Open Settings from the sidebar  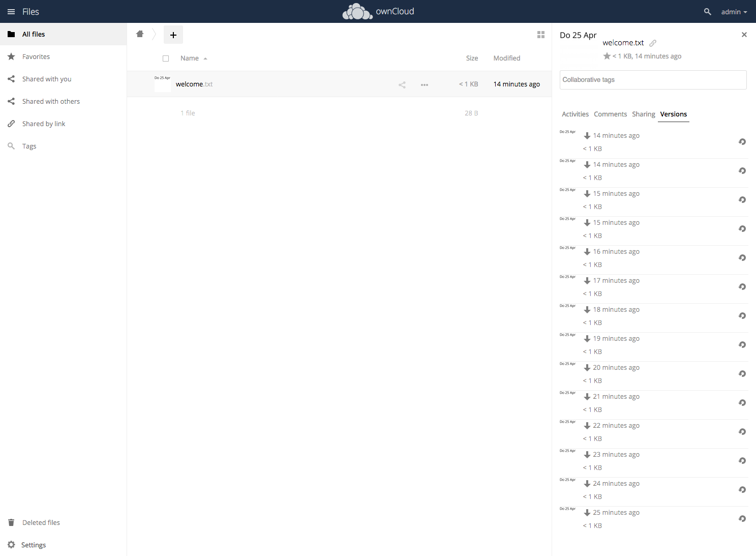(33, 545)
